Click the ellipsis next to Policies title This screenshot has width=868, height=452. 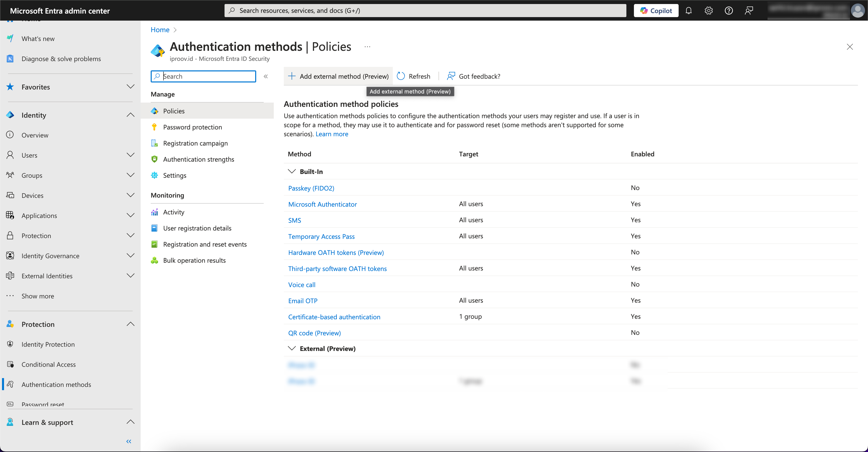pyautogui.click(x=367, y=47)
